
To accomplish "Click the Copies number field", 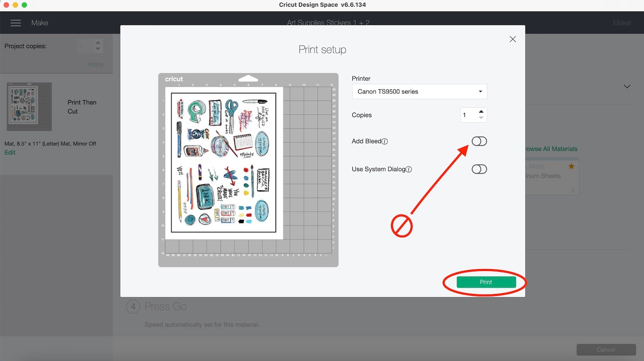I will (x=469, y=115).
